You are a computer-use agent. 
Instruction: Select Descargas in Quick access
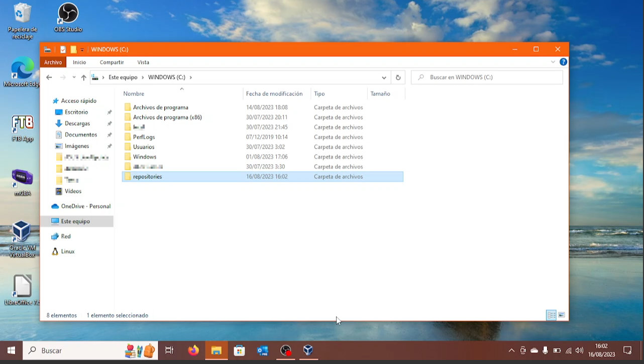[77, 124]
